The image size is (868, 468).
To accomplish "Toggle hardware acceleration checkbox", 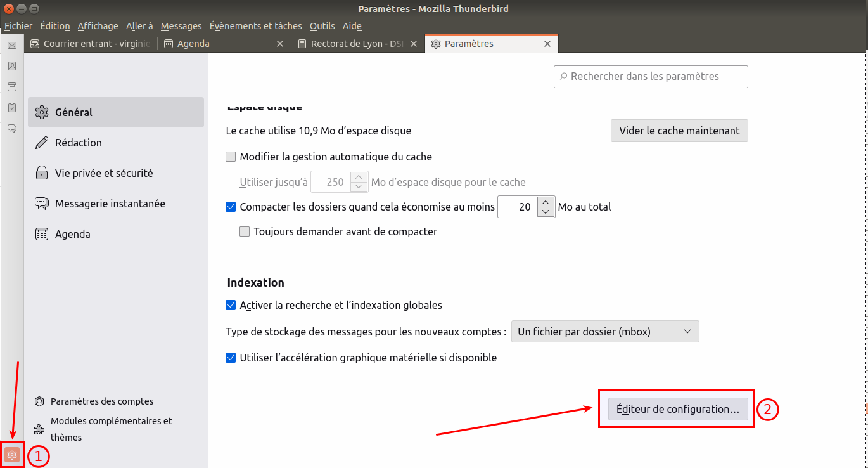I will pos(231,358).
